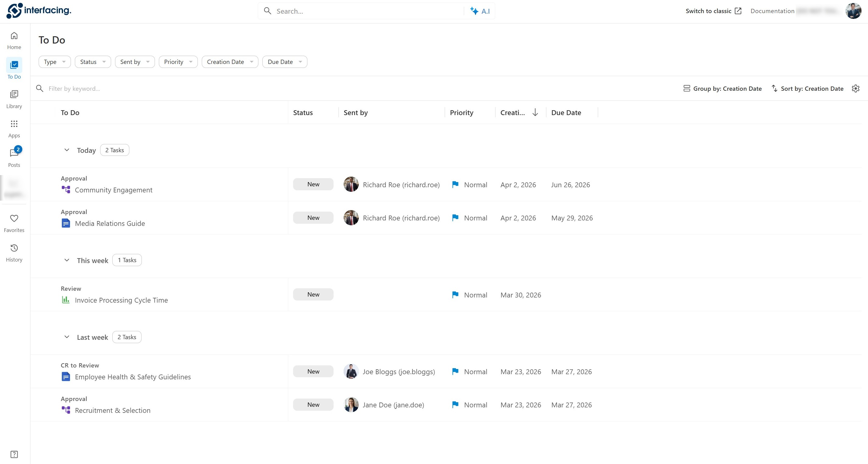Open the Apps grid icon
This screenshot has height=464, width=868.
(x=14, y=124)
